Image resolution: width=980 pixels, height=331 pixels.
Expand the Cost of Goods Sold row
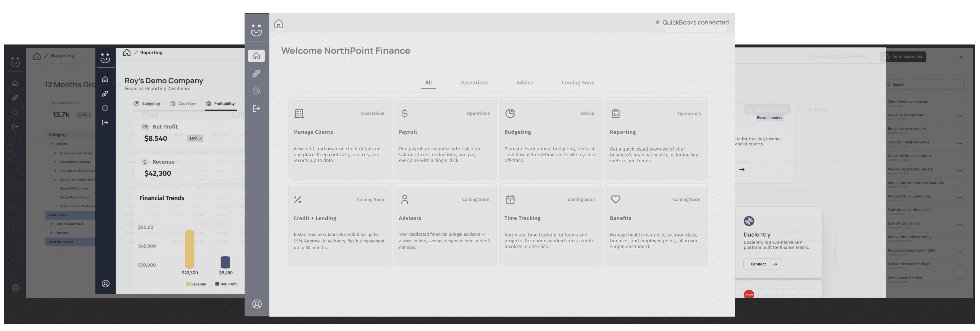click(51, 224)
